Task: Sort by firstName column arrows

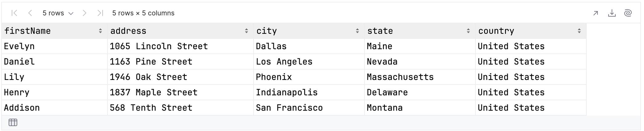Action: (100, 31)
